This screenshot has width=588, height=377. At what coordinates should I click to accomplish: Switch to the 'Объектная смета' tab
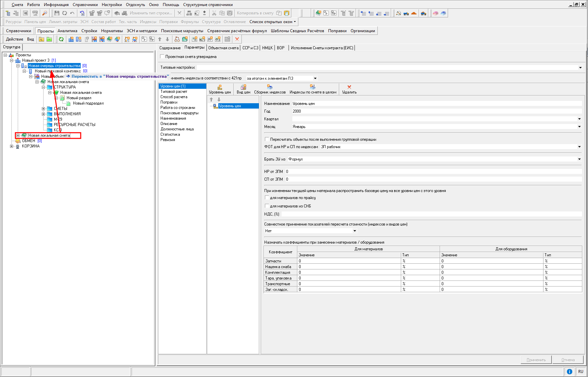coord(223,48)
